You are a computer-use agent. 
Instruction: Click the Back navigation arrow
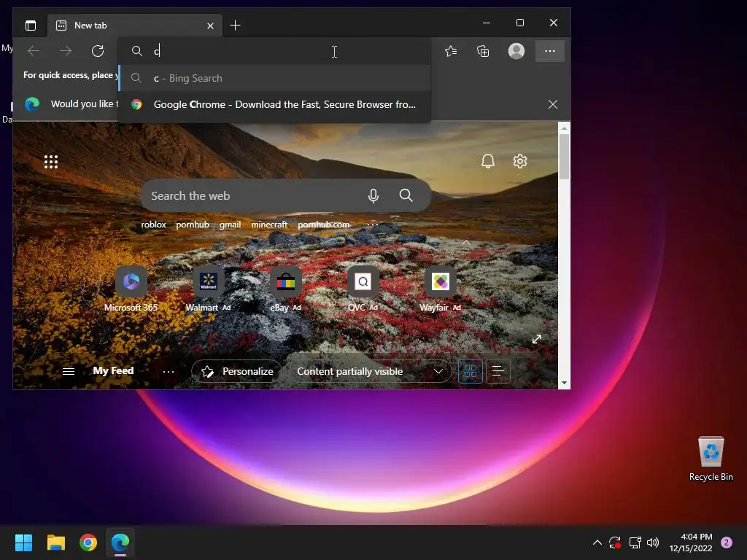click(34, 51)
